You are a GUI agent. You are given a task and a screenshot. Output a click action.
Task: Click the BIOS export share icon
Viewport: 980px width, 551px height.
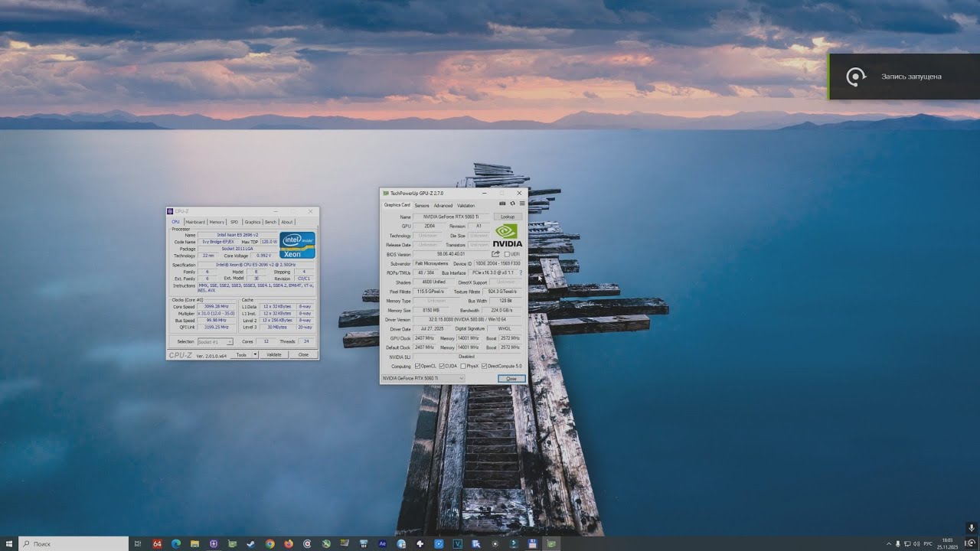coord(495,254)
